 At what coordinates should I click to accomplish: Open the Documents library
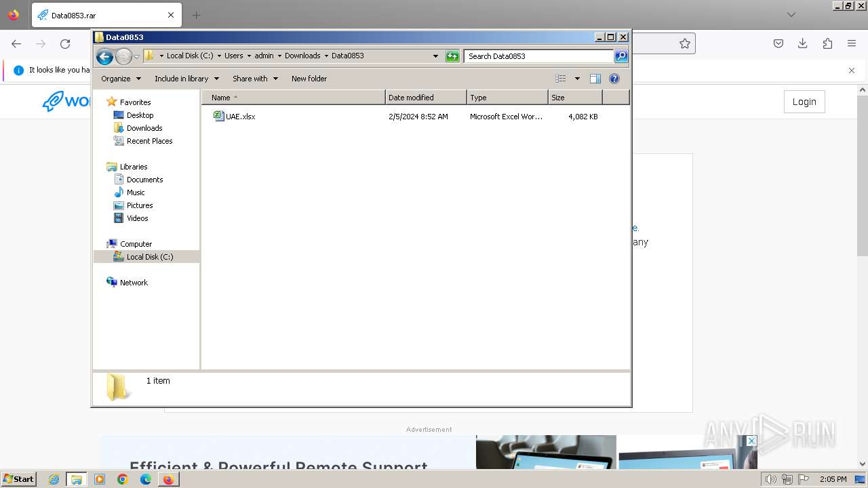coord(144,180)
